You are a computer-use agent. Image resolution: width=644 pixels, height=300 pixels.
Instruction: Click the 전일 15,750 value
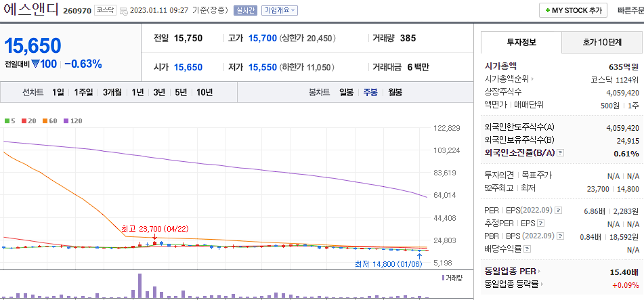pyautogui.click(x=188, y=38)
